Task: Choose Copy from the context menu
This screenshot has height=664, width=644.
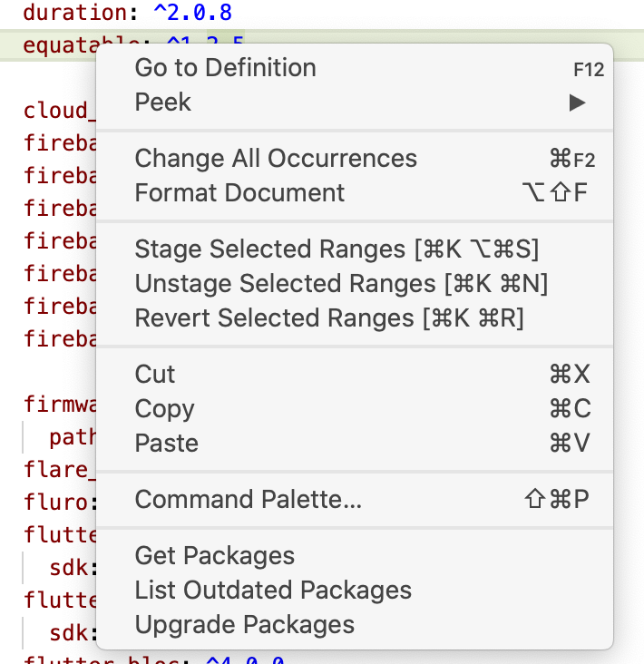Action: [164, 409]
